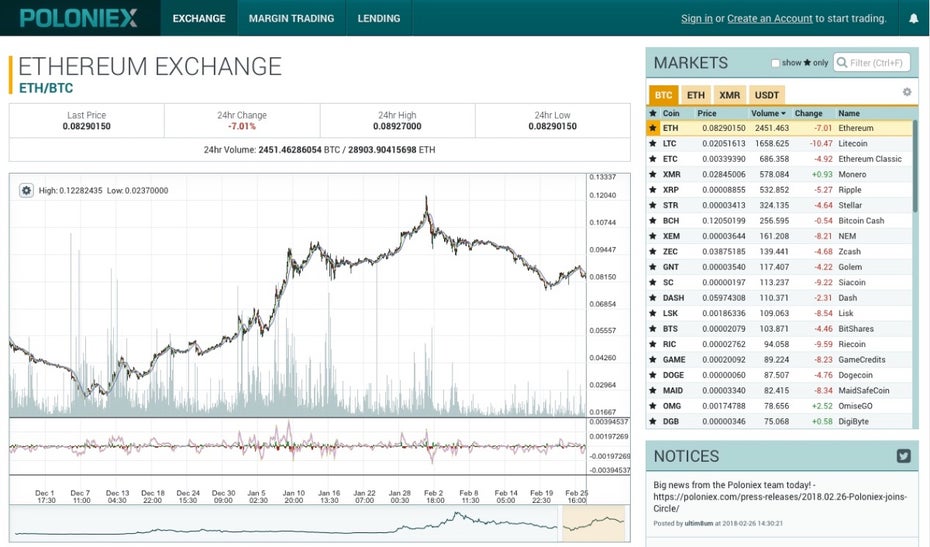The width and height of the screenshot is (930, 547).
Task: Click the ETH/BTC pair label
Action: (46, 88)
